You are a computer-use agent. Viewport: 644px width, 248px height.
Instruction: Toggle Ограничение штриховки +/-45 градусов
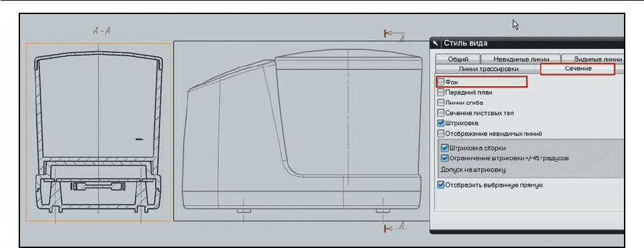(445, 158)
